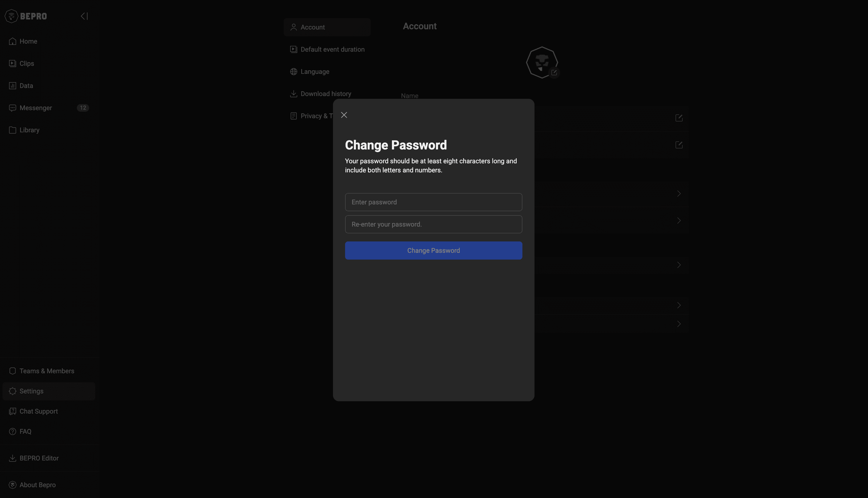Open Language settings

pos(314,72)
